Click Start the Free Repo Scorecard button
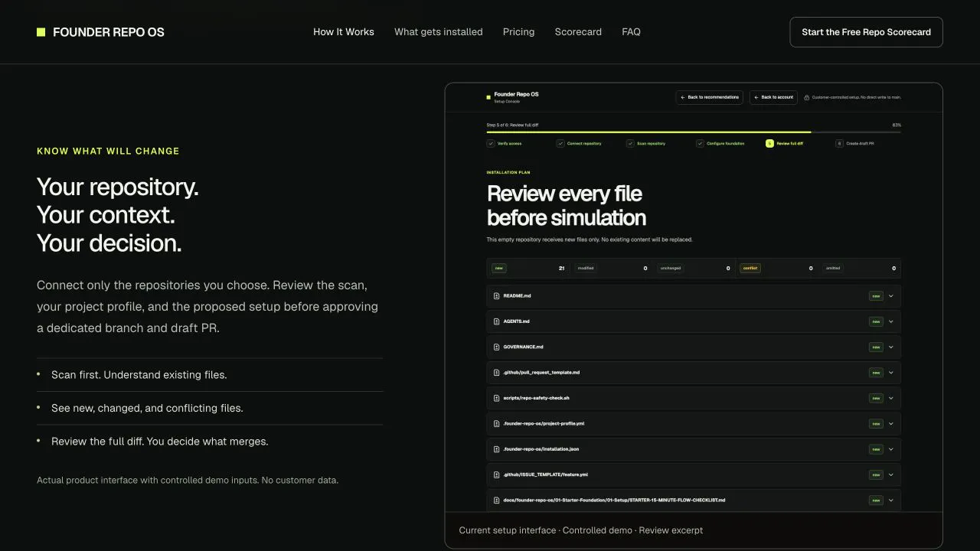Viewport: 980px width, 551px height. (866, 32)
